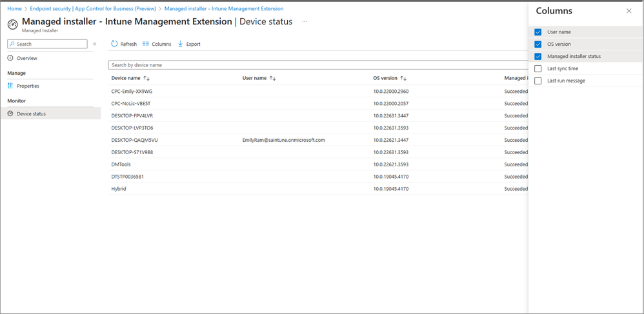Click the Export download icon
Viewport: 644px width, 314px height.
[180, 44]
